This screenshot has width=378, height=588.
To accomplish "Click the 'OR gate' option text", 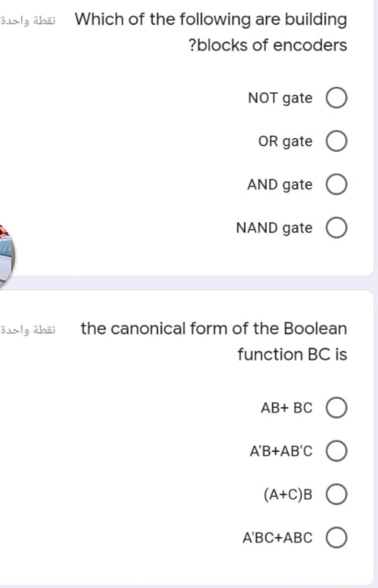I will (x=285, y=141).
